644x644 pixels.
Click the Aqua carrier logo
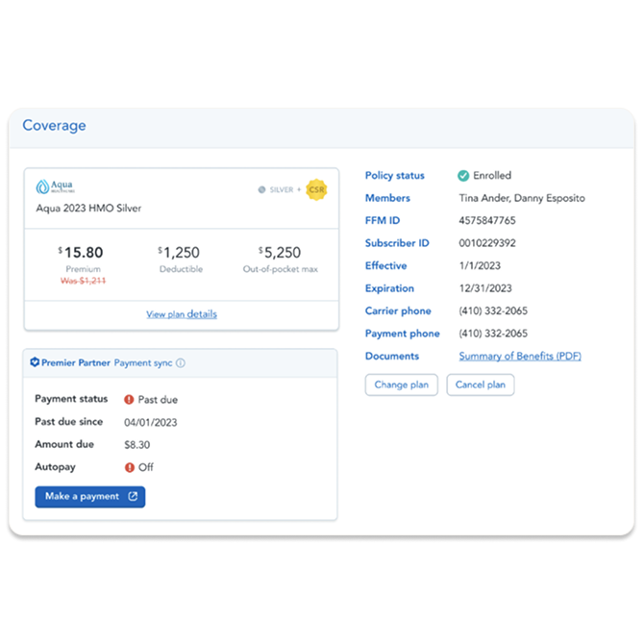click(x=56, y=186)
